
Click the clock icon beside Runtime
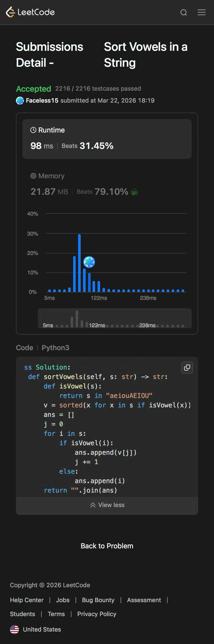33,130
